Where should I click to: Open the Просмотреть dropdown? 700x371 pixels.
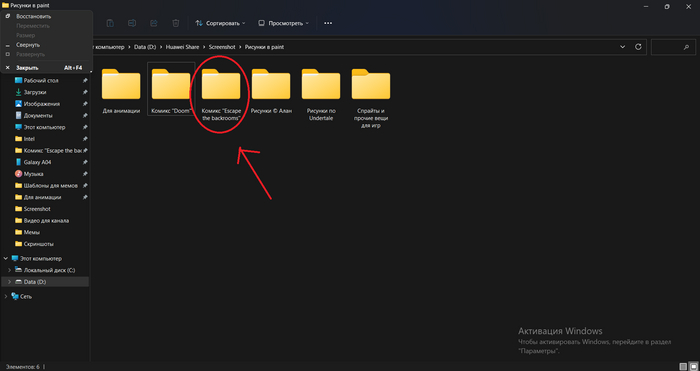point(283,23)
